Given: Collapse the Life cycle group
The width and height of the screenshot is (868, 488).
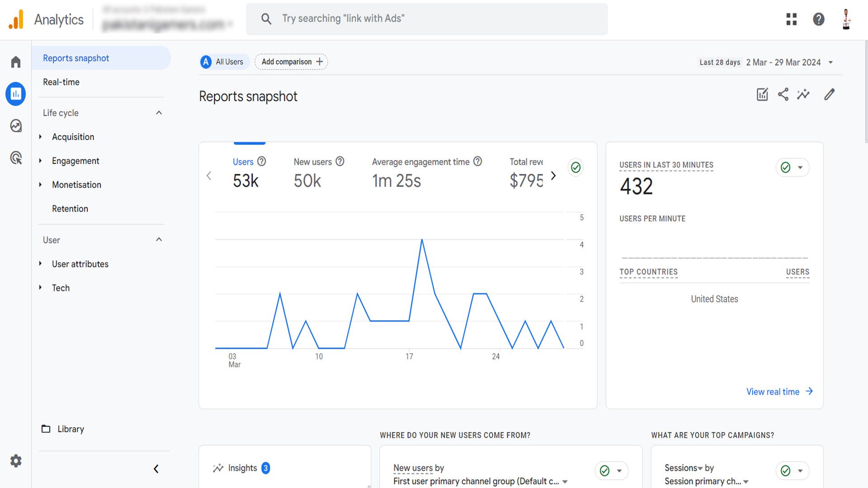Looking at the screenshot, I should (x=159, y=113).
